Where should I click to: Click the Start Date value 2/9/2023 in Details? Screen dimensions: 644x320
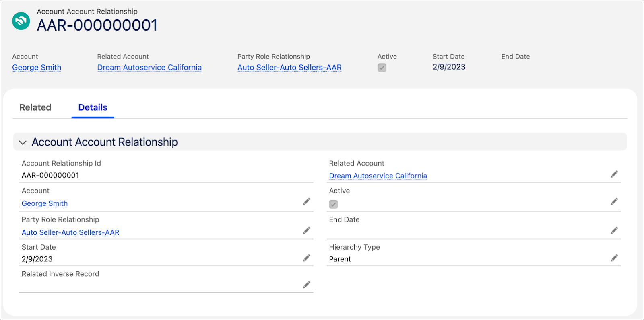(x=37, y=259)
